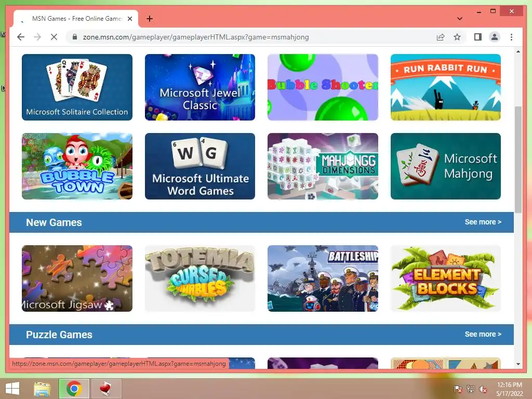
Task: View site info via lock icon
Action: (x=75, y=37)
